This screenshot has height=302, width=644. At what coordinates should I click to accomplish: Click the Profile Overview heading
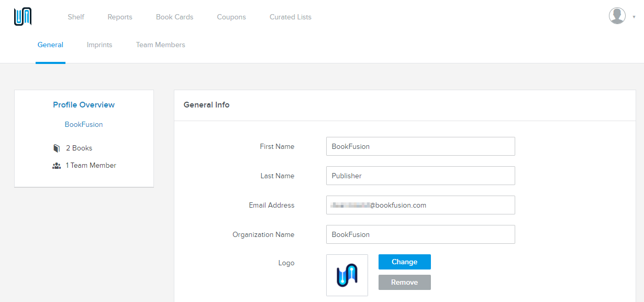click(84, 105)
